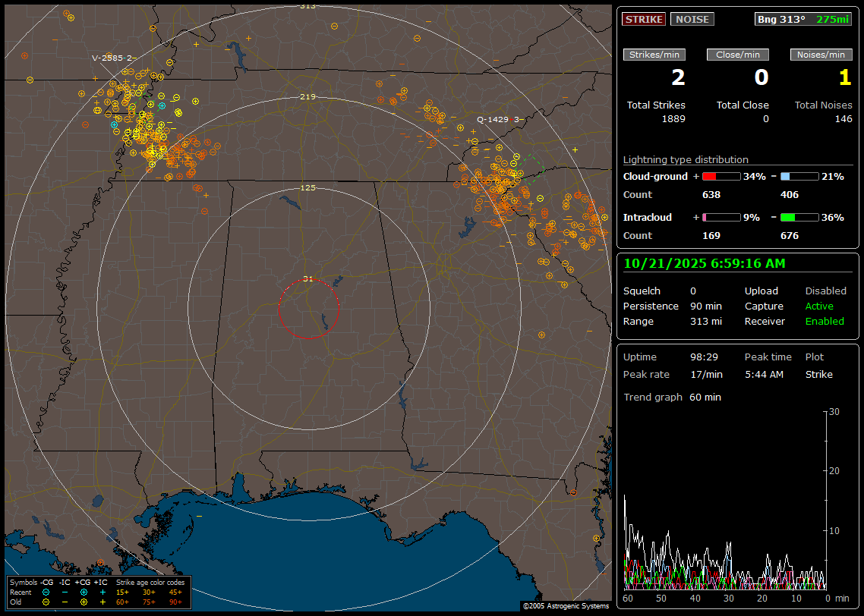Click the NOISE indicator button
Viewport: 864px width, 616px height.
click(692, 19)
